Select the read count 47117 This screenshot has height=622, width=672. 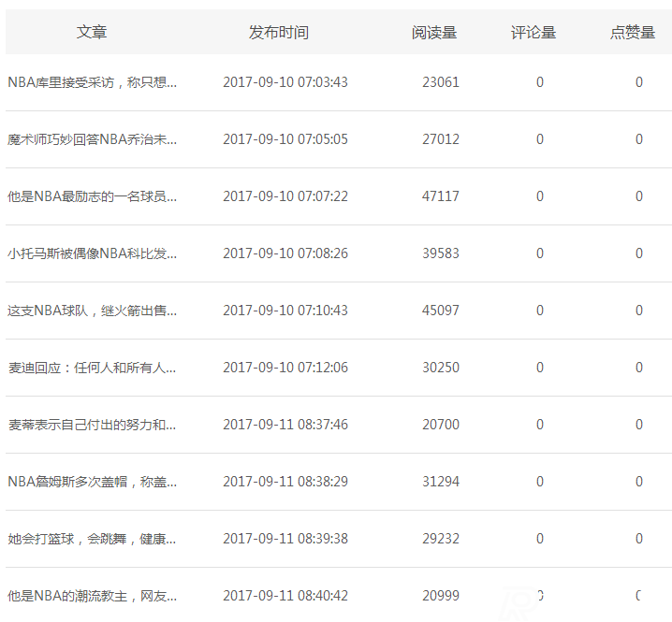(441, 196)
